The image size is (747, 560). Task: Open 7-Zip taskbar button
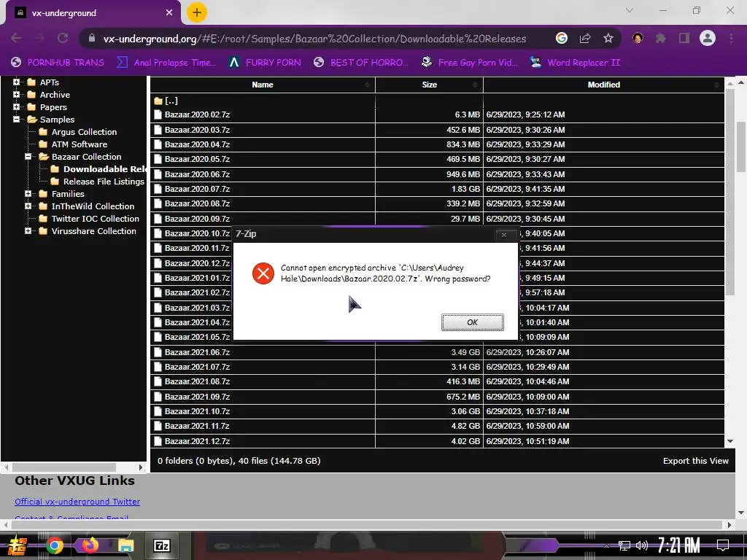click(x=161, y=545)
